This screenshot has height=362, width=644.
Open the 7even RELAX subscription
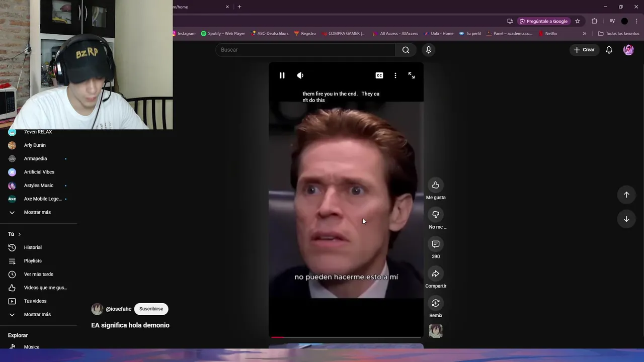38,132
